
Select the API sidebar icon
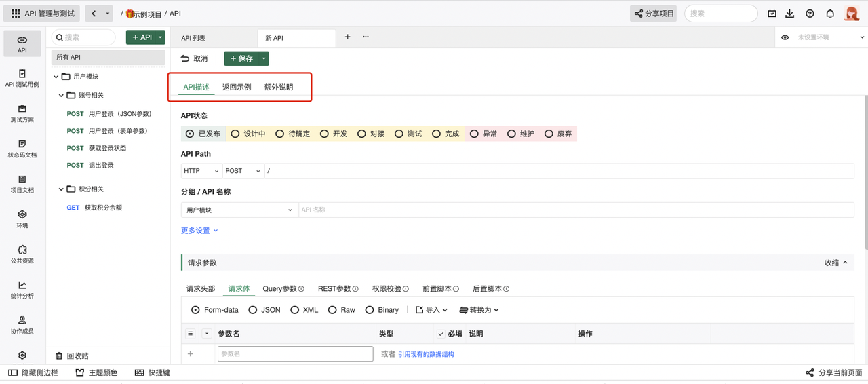(22, 44)
